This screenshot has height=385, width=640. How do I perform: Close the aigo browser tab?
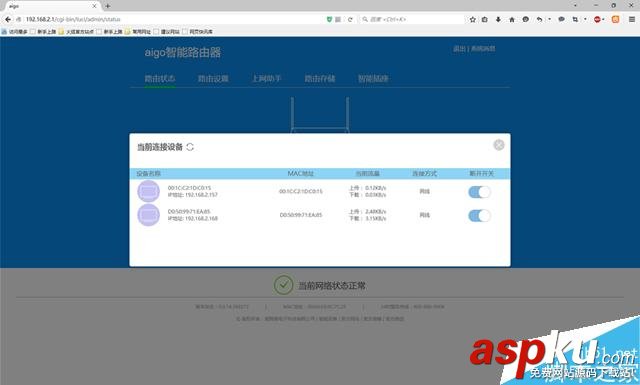click(x=94, y=6)
